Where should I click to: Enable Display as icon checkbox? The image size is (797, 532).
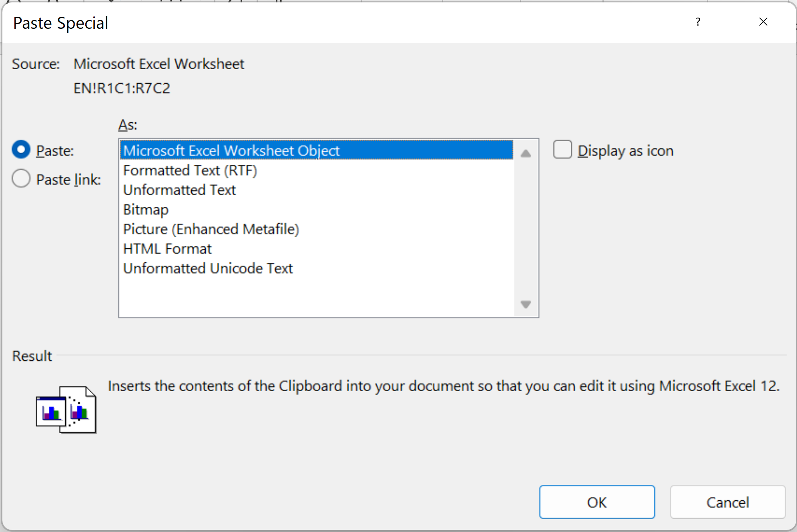[562, 150]
